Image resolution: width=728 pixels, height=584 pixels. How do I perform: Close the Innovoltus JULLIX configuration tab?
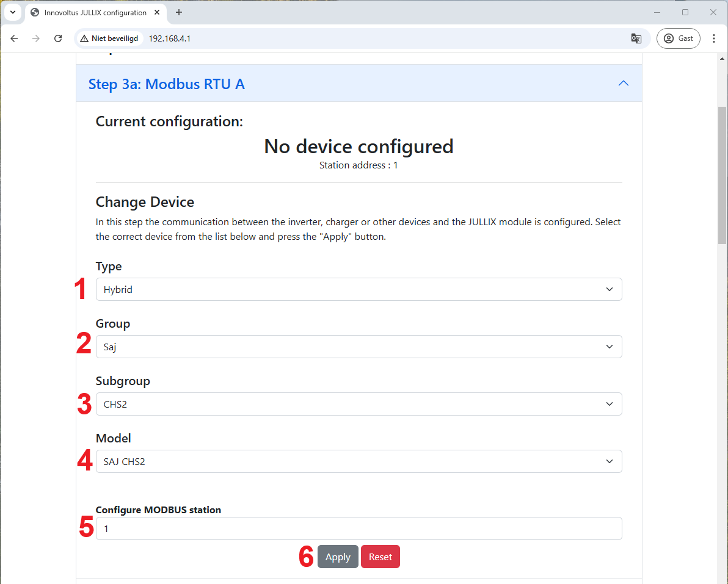point(157,13)
